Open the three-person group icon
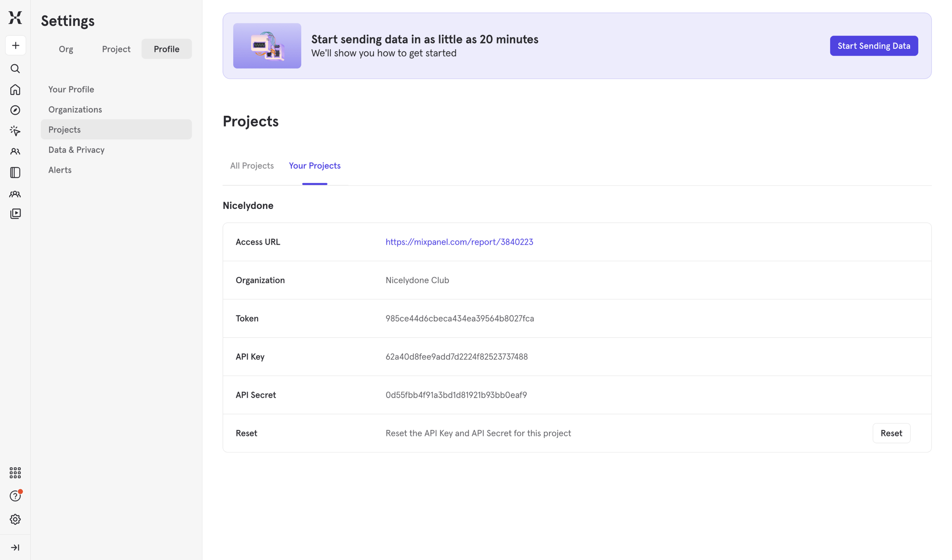 coord(15,194)
